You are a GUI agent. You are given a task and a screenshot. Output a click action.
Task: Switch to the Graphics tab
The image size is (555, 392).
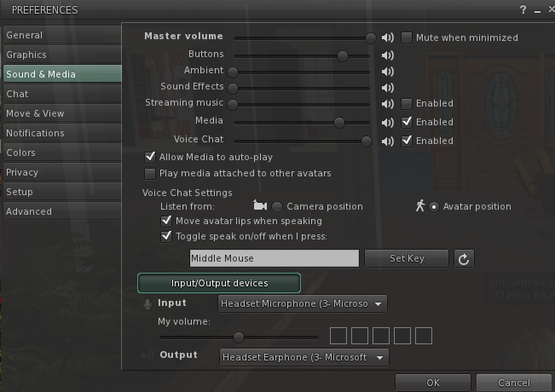coord(62,55)
